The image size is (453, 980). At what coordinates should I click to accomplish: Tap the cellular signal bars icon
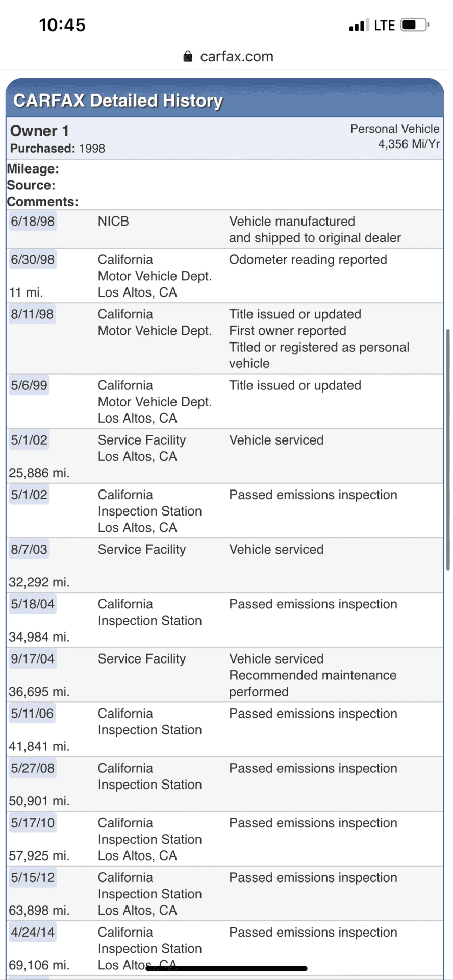[x=359, y=25]
